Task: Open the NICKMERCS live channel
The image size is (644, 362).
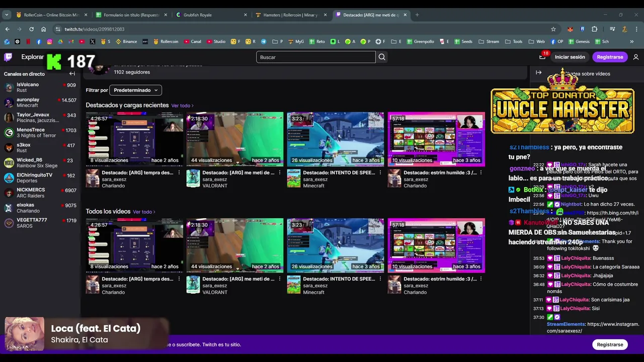Action: [x=40, y=193]
